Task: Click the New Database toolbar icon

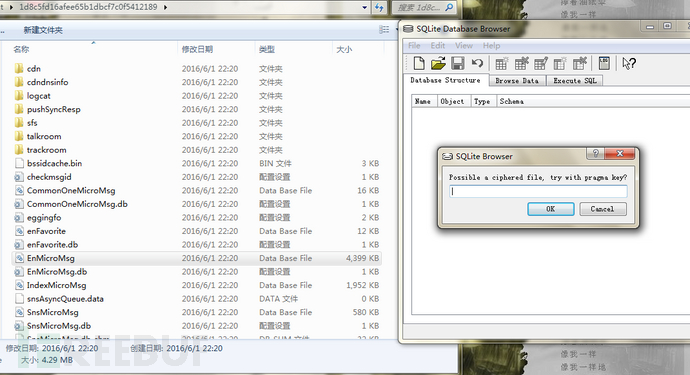Action: 419,63
